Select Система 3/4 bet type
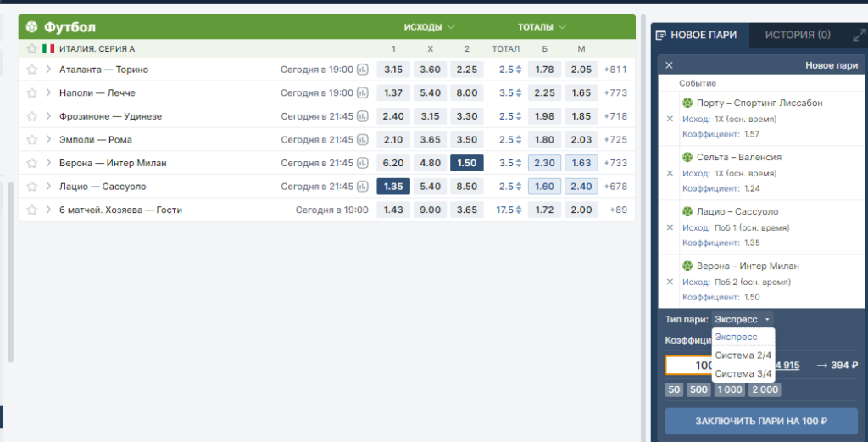The image size is (868, 442). [x=743, y=373]
